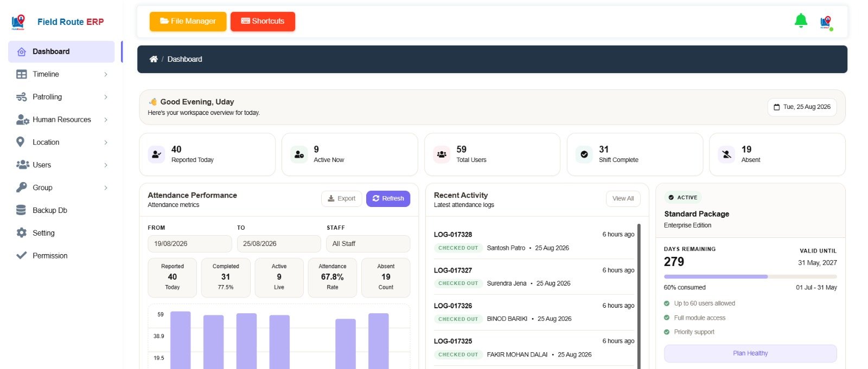Export attendance performance data
Image resolution: width=868 pixels, height=369 pixels.
[342, 199]
